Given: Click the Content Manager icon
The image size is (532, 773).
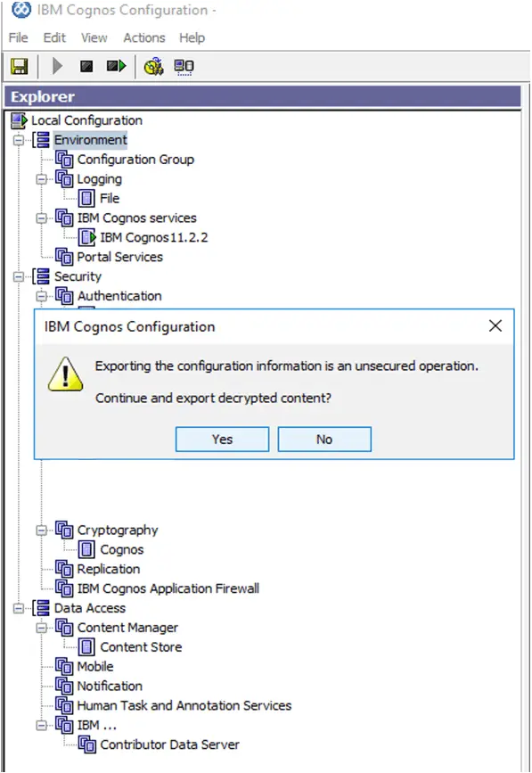Looking at the screenshot, I should click(x=64, y=628).
